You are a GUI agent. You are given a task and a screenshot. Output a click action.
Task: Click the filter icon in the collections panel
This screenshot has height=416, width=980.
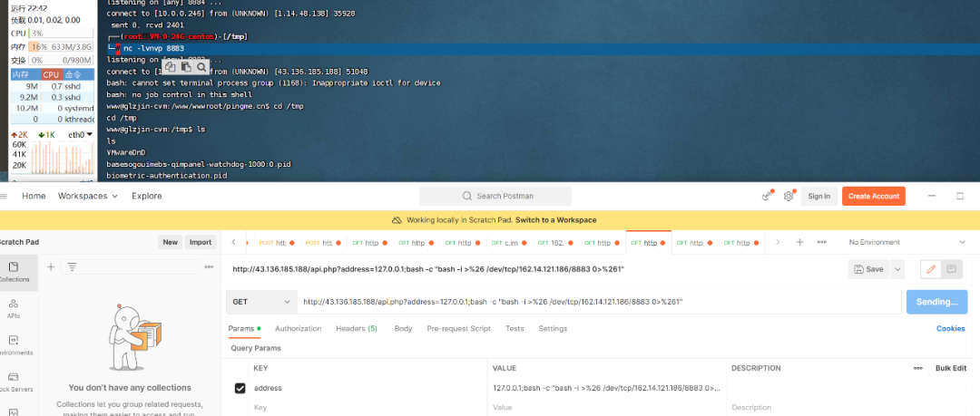click(x=72, y=266)
